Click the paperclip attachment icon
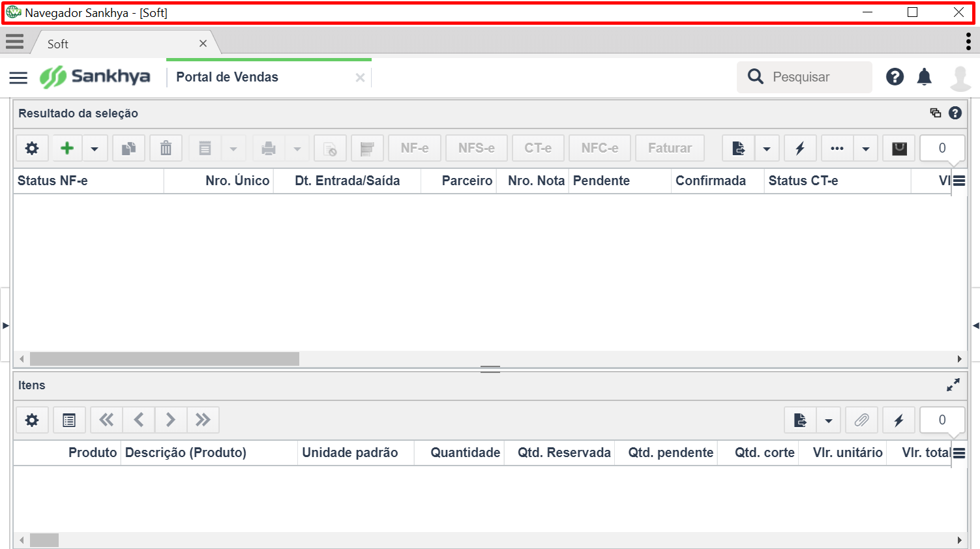Screen dimensions: 980x549 click(x=861, y=420)
